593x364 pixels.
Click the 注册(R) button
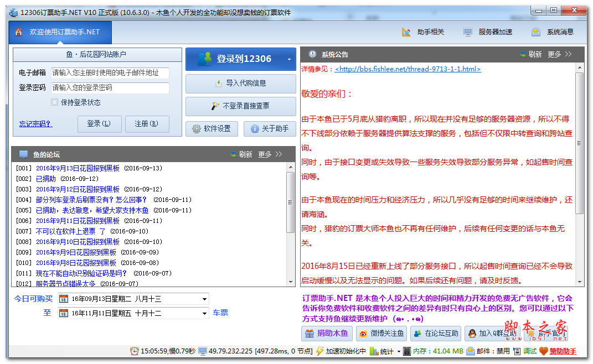(147, 124)
